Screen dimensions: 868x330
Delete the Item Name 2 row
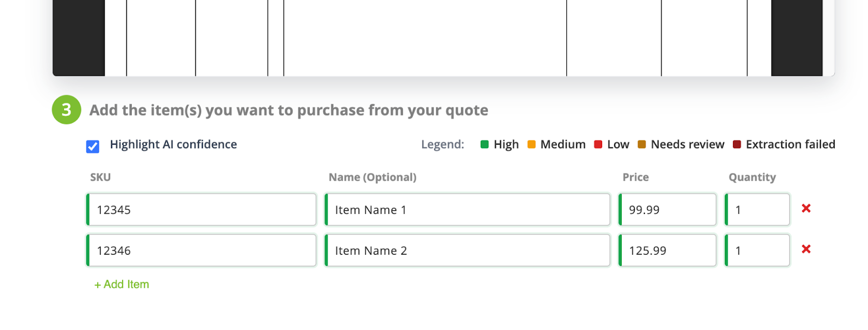[x=806, y=249]
